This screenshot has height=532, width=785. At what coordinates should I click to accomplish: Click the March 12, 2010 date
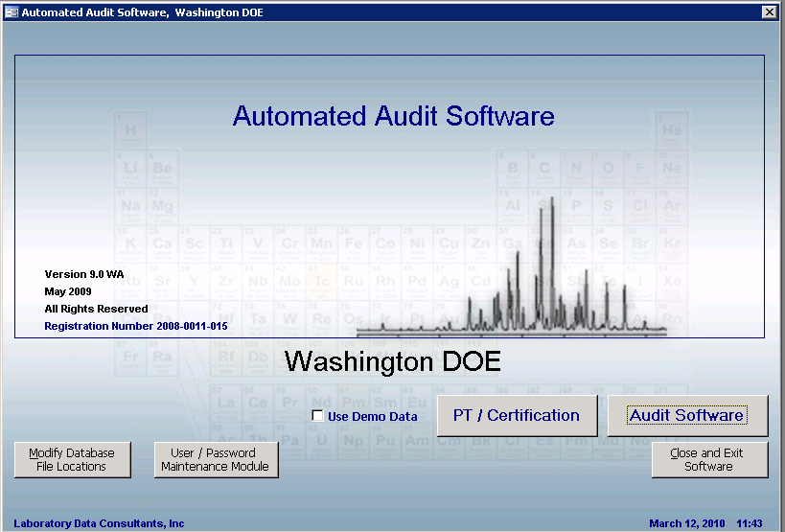[687, 523]
